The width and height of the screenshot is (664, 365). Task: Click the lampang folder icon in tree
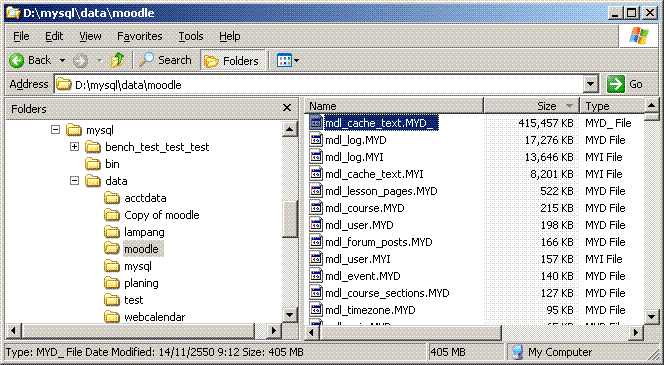112,232
